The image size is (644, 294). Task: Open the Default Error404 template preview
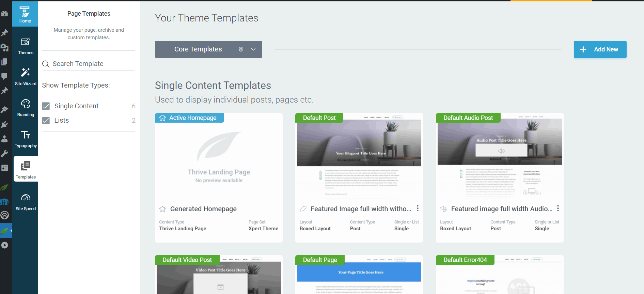(500, 275)
